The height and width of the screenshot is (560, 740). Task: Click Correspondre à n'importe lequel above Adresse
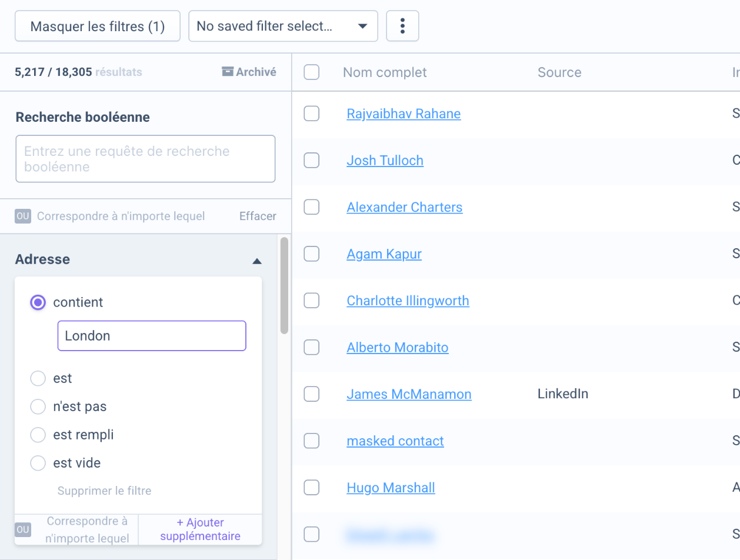click(121, 216)
